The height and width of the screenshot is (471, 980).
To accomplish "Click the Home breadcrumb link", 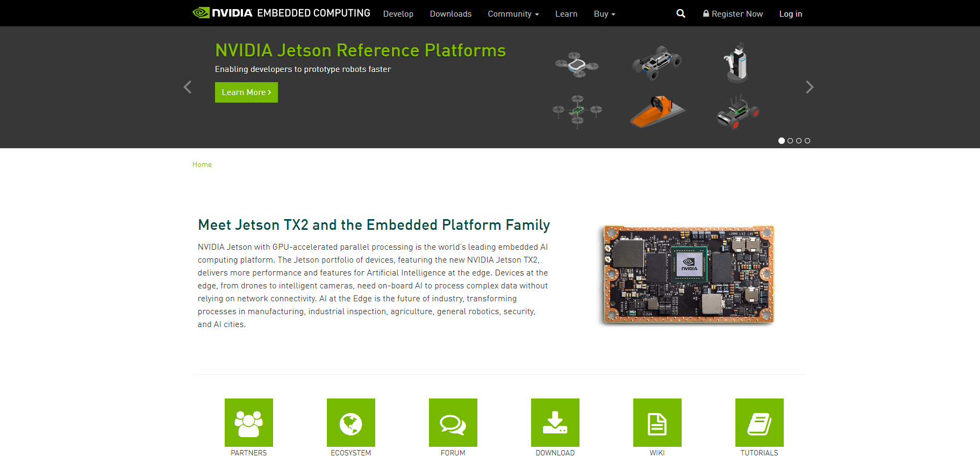I will coord(202,165).
